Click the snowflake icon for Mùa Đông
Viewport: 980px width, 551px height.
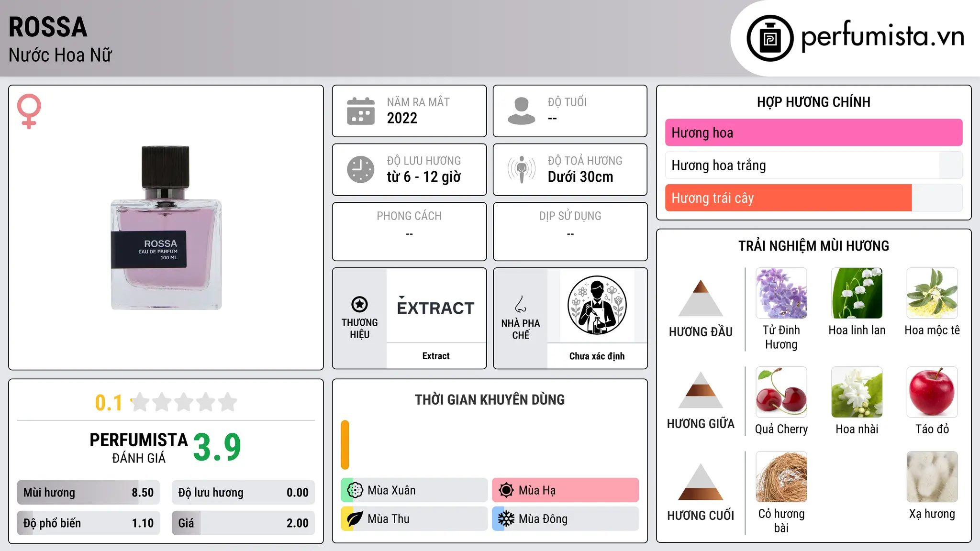coord(506,519)
